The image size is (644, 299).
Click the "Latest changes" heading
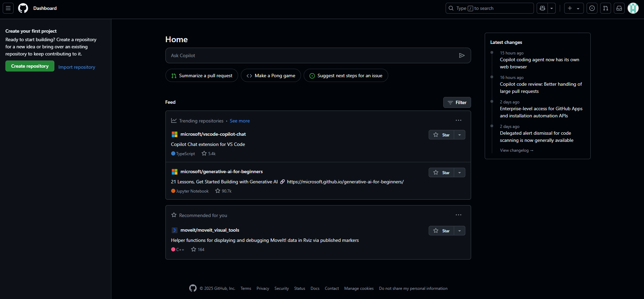click(506, 42)
